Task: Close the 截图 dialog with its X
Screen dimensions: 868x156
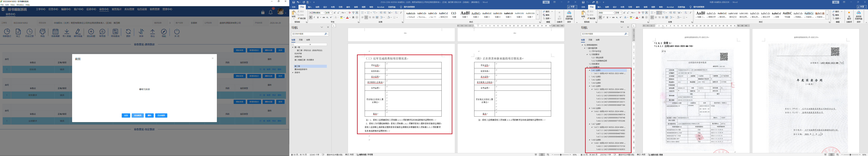Action: point(213,58)
